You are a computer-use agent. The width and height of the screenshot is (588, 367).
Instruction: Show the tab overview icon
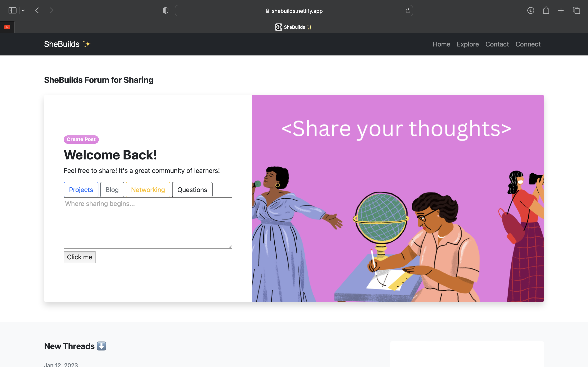point(576,10)
